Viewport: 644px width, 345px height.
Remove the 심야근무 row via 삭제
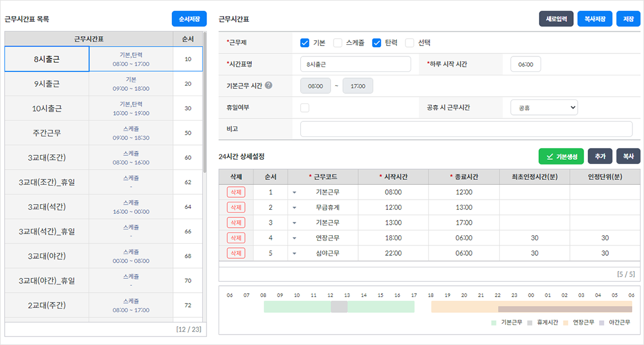pos(236,254)
